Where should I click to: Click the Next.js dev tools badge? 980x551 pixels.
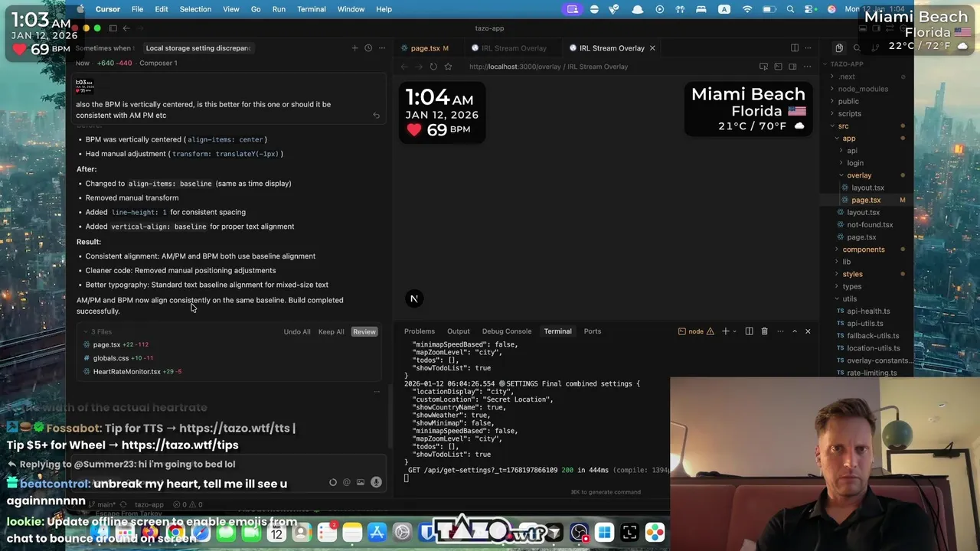413,298
